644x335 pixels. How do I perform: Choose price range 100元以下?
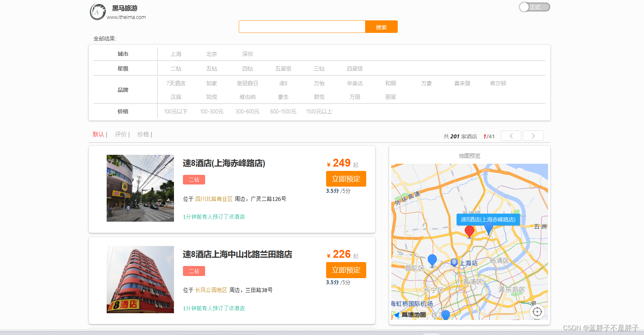click(176, 112)
